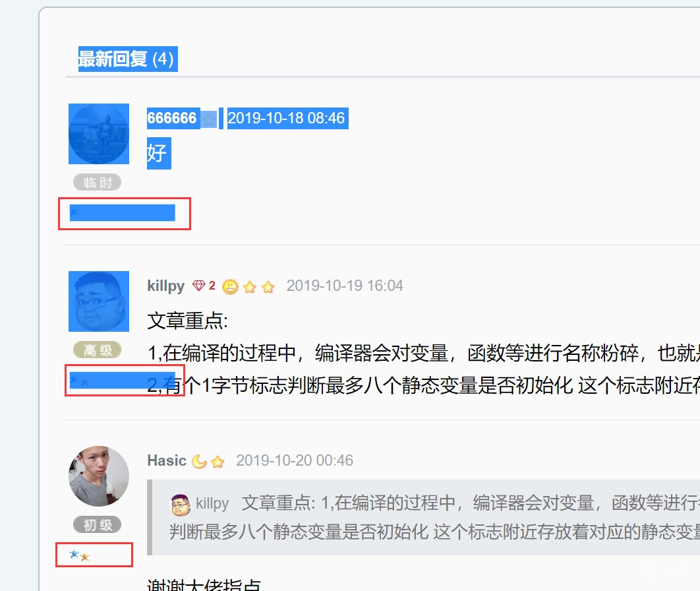Click the star icon after 666666
Image resolution: width=700 pixels, height=591 pixels.
coord(208,119)
